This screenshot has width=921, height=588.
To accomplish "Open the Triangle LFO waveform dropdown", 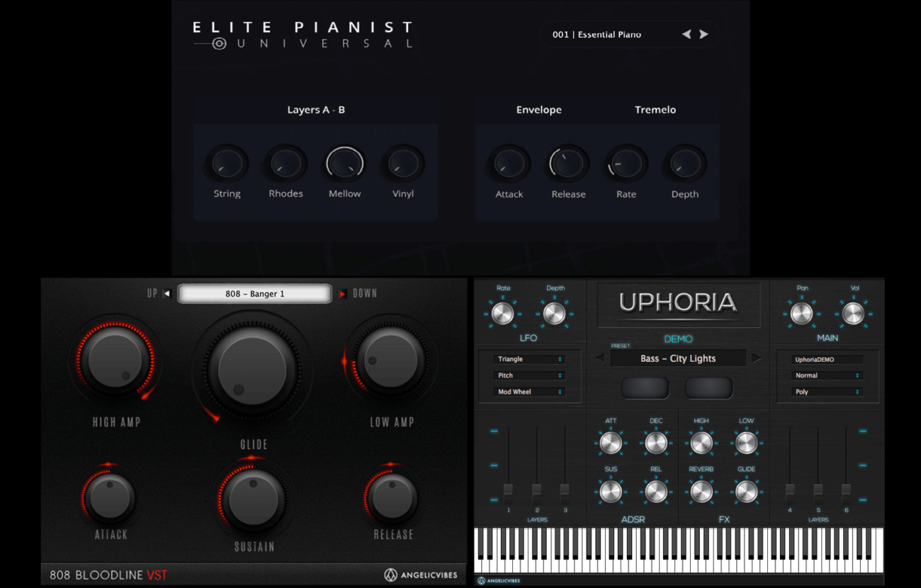I will [529, 359].
